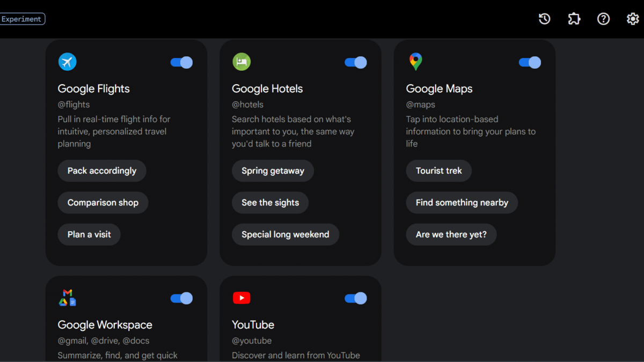
Task: Click the Google Maps card title
Action: tap(440, 88)
